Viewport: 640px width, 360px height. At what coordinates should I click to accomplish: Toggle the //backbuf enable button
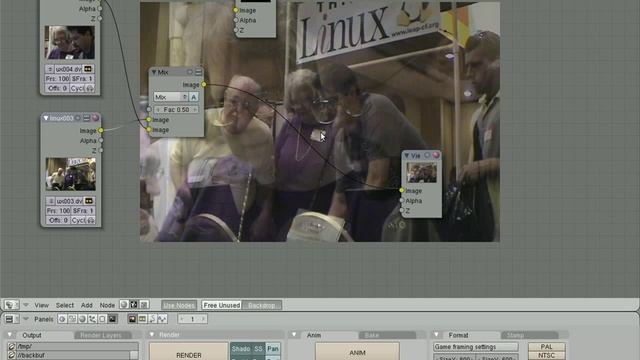(134, 355)
